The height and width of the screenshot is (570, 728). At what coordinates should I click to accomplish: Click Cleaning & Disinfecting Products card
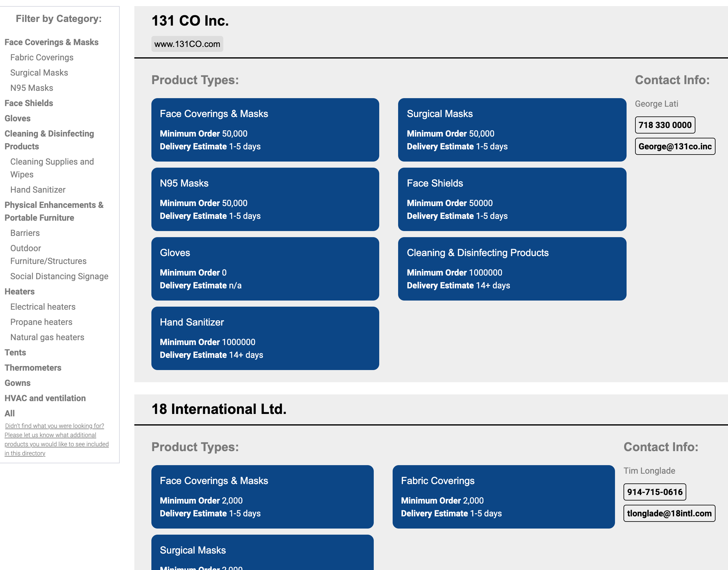[512, 269]
